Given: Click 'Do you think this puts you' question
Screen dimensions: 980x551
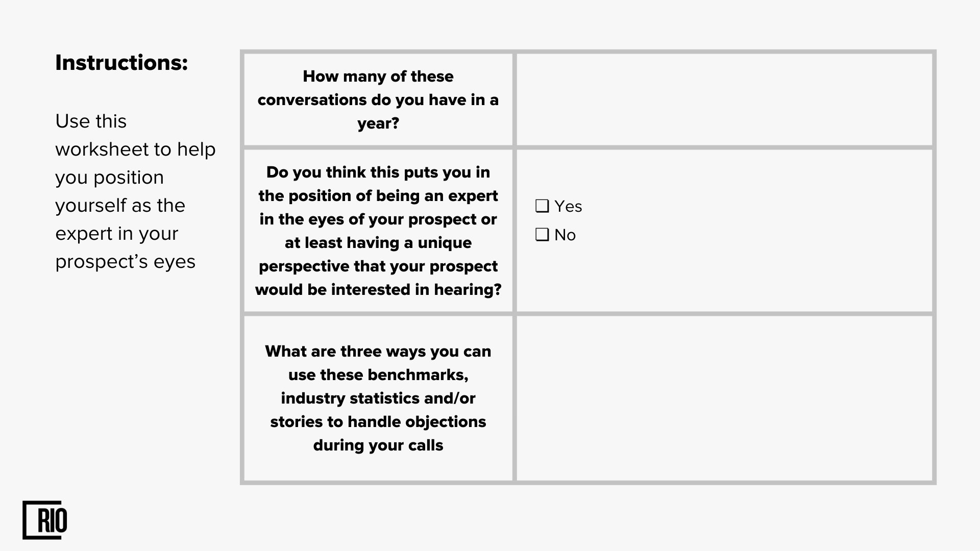Looking at the screenshot, I should click(378, 231).
